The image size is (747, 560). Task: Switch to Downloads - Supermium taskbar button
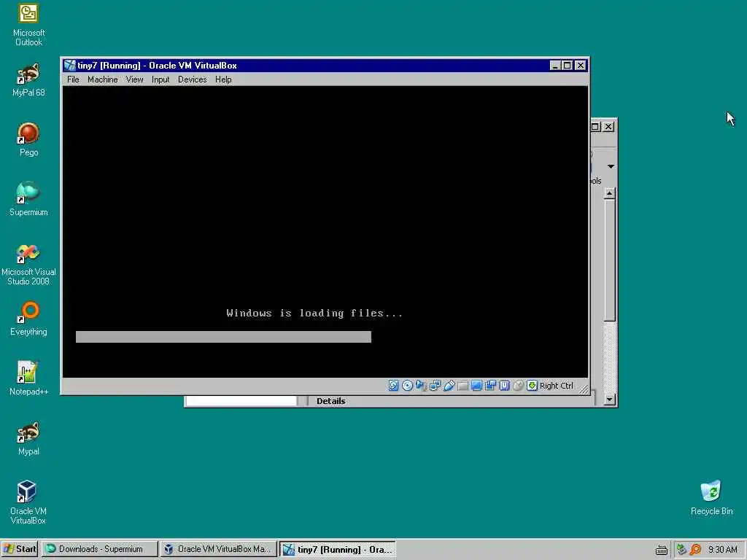(x=99, y=549)
